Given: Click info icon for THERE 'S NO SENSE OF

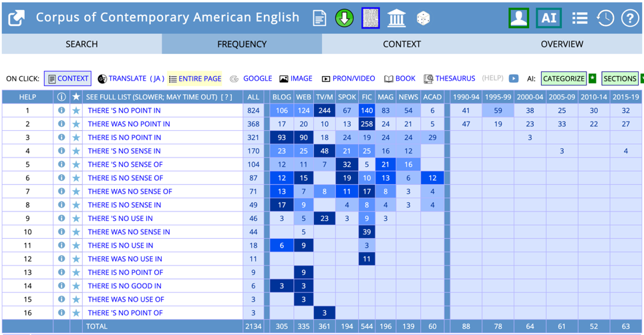Looking at the screenshot, I should pyautogui.click(x=61, y=164).
